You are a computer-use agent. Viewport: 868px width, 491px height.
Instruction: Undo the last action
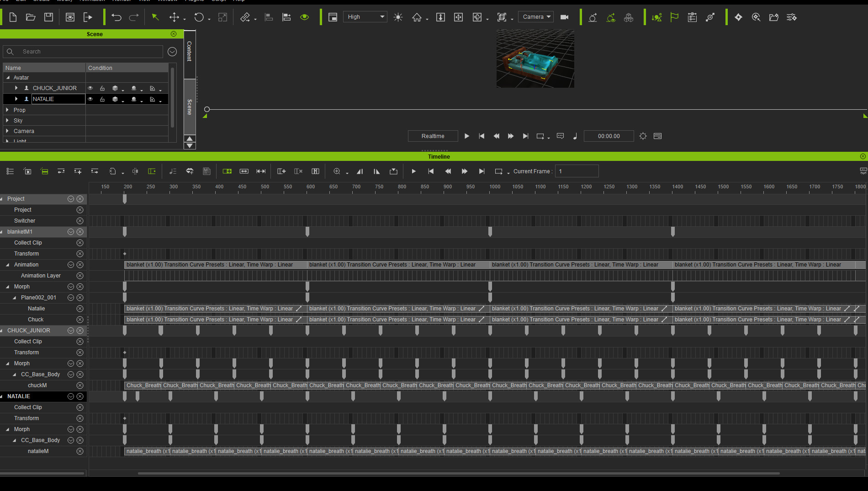click(116, 17)
